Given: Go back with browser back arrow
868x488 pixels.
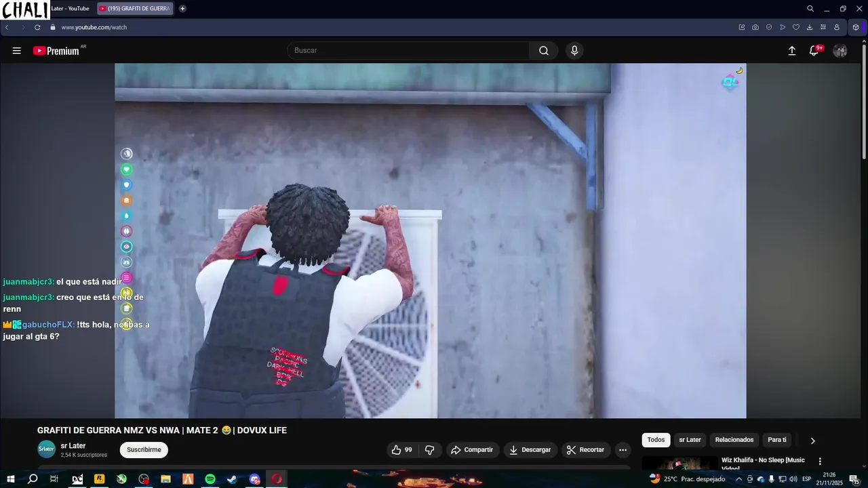Looking at the screenshot, I should (x=7, y=27).
